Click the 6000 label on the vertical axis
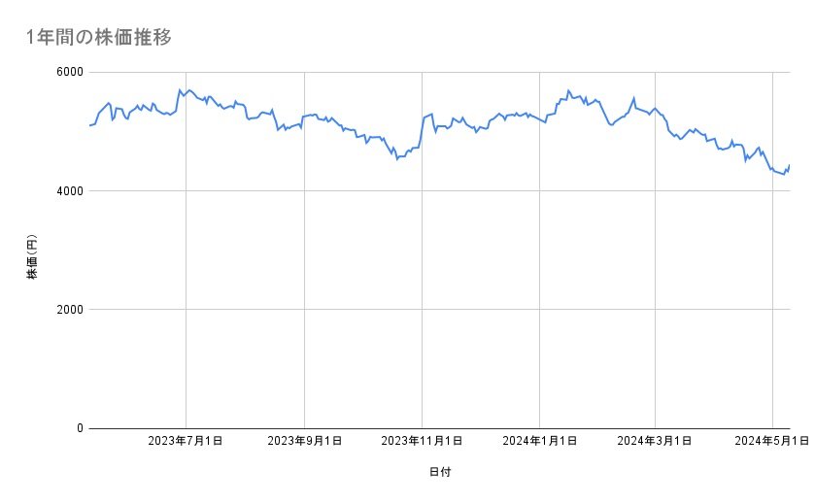The image size is (815, 504). point(70,72)
